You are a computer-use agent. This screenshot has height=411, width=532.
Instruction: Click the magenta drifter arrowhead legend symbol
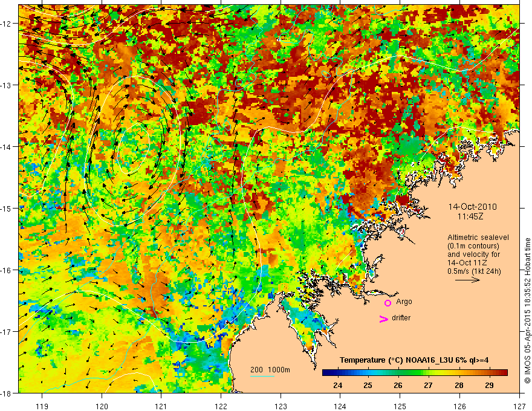pos(383,319)
